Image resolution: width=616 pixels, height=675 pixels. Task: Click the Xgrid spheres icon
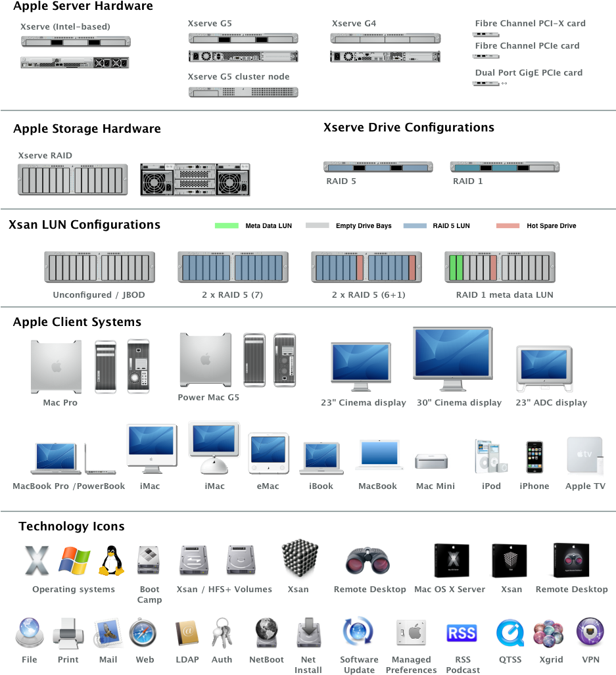point(548,633)
